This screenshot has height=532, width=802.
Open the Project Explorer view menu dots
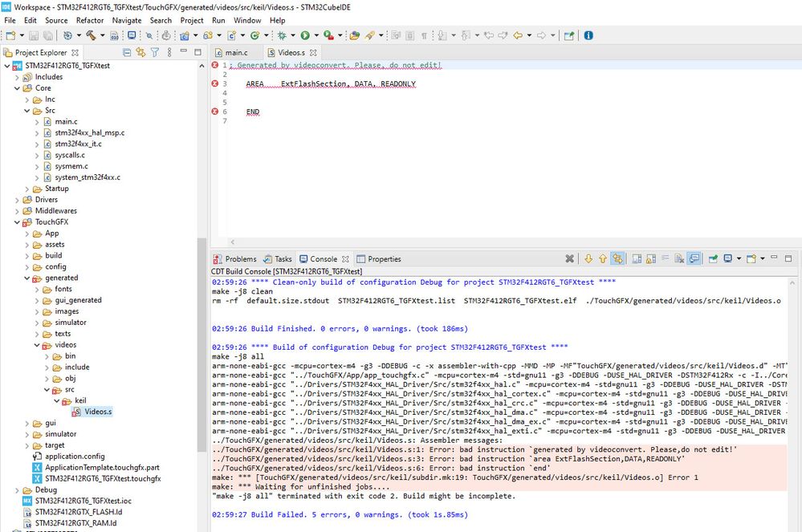coord(169,52)
